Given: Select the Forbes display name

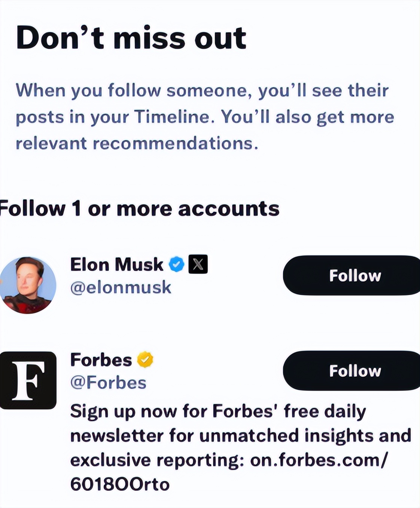Looking at the screenshot, I should [101, 360].
